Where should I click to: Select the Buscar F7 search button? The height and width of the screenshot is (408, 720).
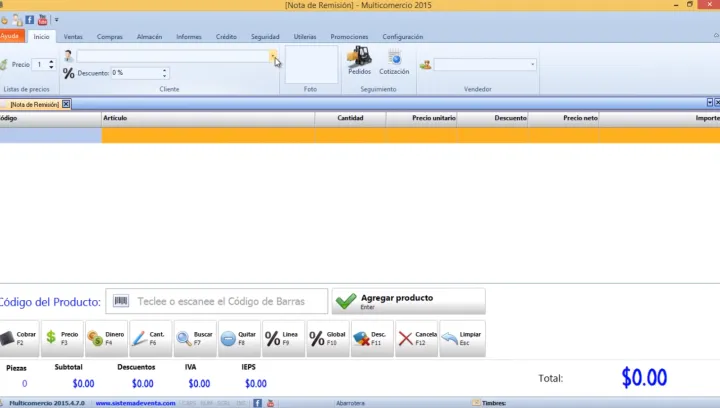tap(194, 339)
